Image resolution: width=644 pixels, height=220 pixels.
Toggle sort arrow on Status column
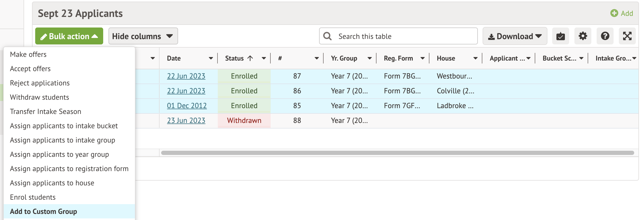[250, 58]
